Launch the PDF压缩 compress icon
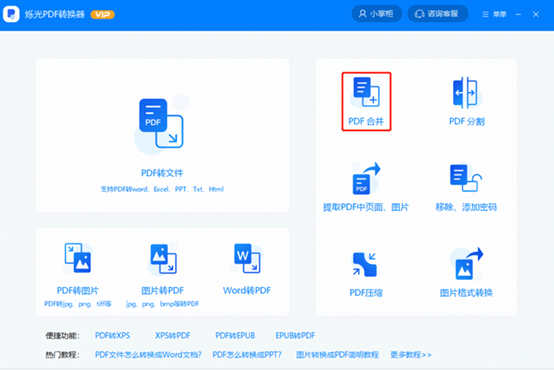Screen dimensions: 554x370 (365, 264)
